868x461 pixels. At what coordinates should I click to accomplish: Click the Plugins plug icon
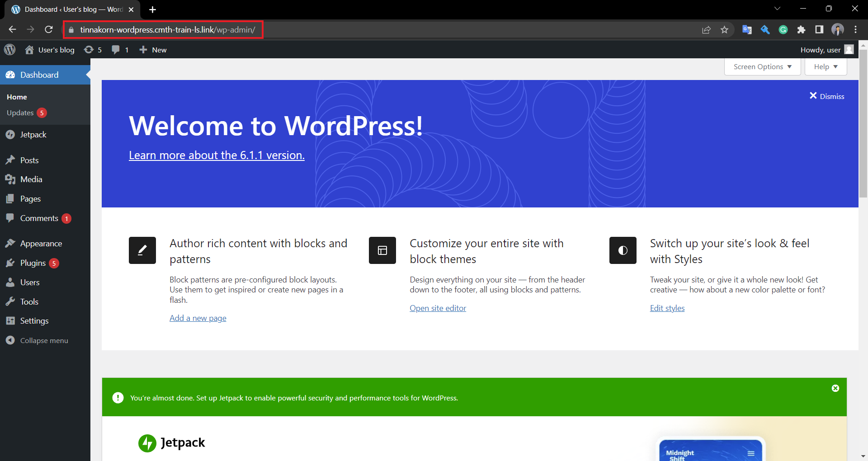click(10, 263)
